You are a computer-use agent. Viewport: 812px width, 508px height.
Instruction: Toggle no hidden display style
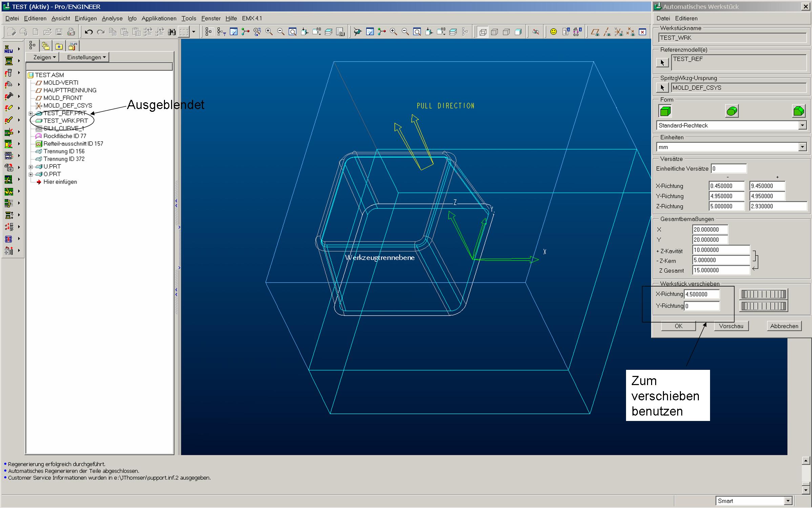pos(506,32)
